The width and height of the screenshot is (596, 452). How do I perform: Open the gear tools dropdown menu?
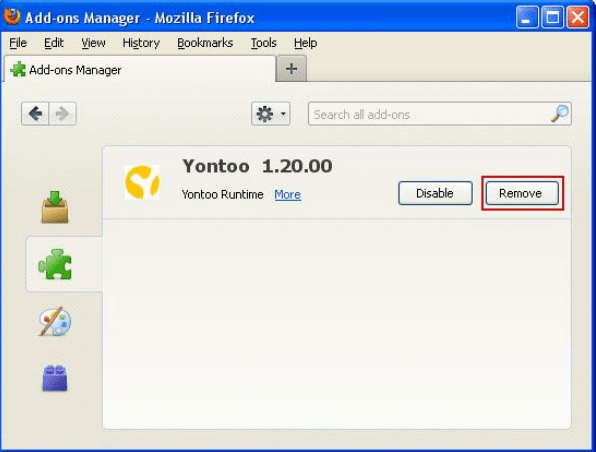(x=271, y=114)
